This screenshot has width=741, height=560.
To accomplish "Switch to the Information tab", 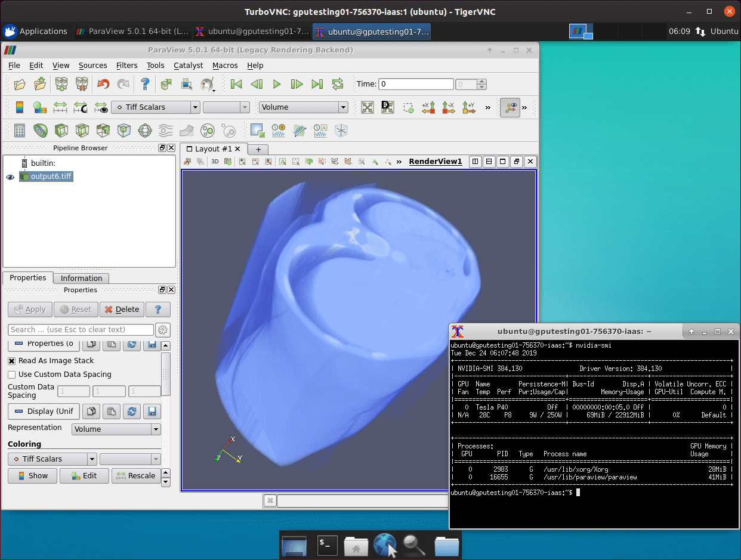I will coord(81,278).
